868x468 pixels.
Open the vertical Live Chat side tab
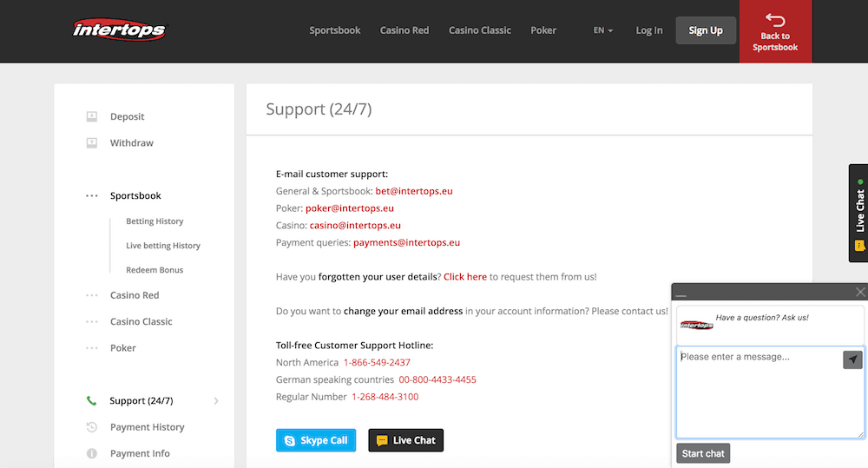click(858, 214)
